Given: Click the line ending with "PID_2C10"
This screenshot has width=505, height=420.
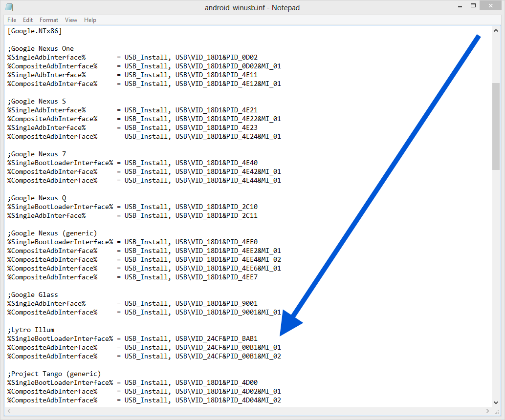Looking at the screenshot, I should click(x=132, y=207).
